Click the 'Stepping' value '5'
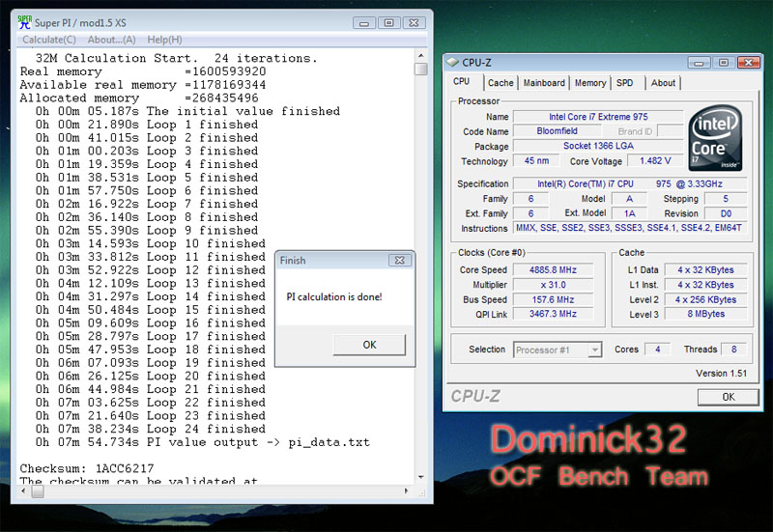 click(726, 199)
